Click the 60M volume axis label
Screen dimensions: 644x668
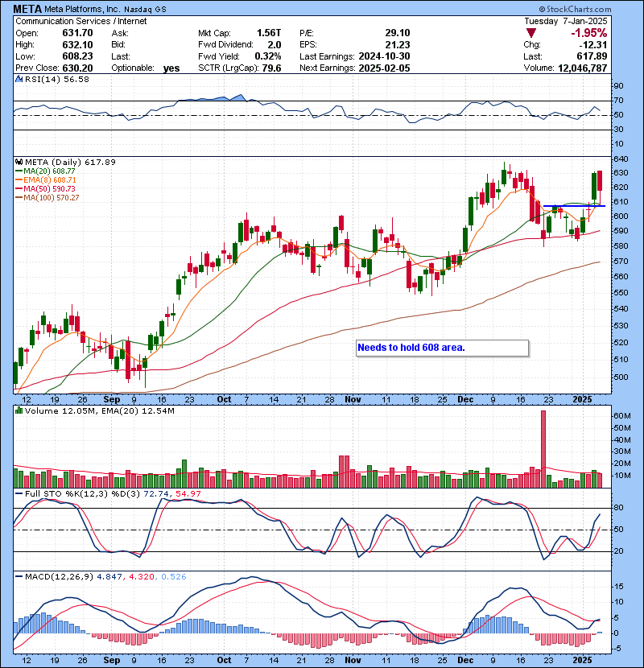click(x=621, y=416)
